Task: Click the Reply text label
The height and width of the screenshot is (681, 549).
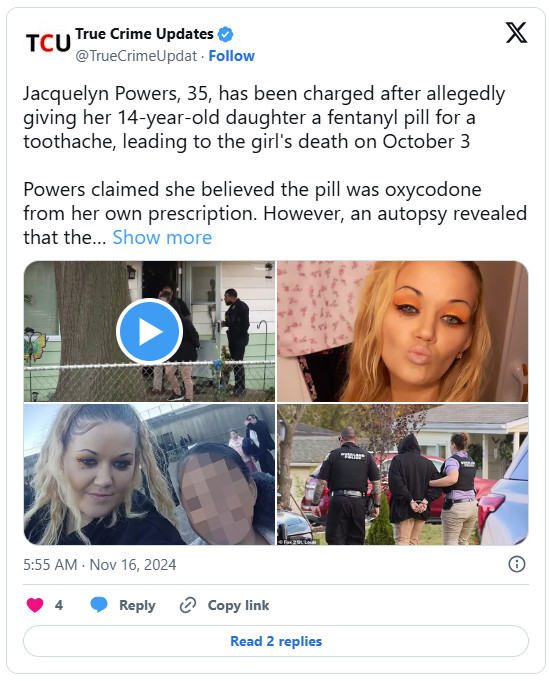Action: pos(137,605)
